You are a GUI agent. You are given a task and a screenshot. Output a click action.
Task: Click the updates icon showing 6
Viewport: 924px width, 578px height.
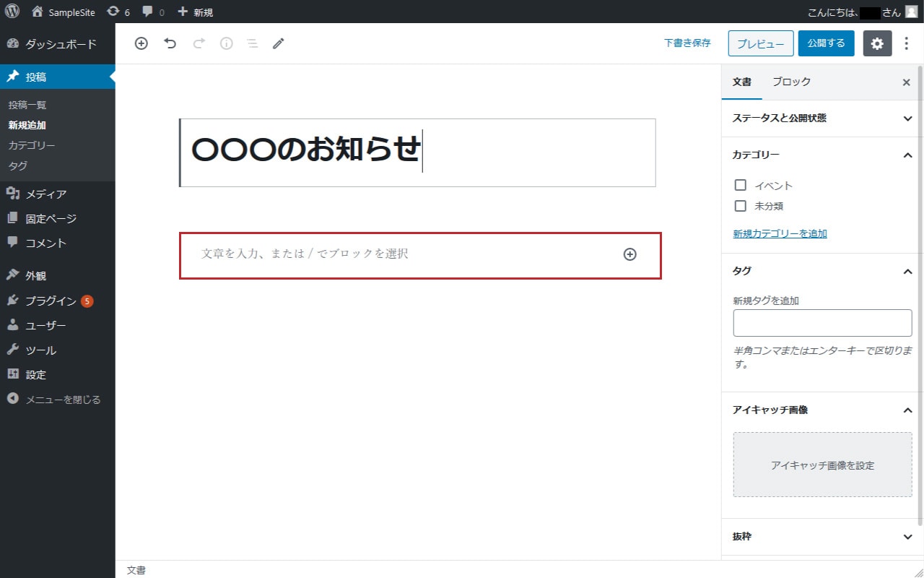tap(118, 12)
